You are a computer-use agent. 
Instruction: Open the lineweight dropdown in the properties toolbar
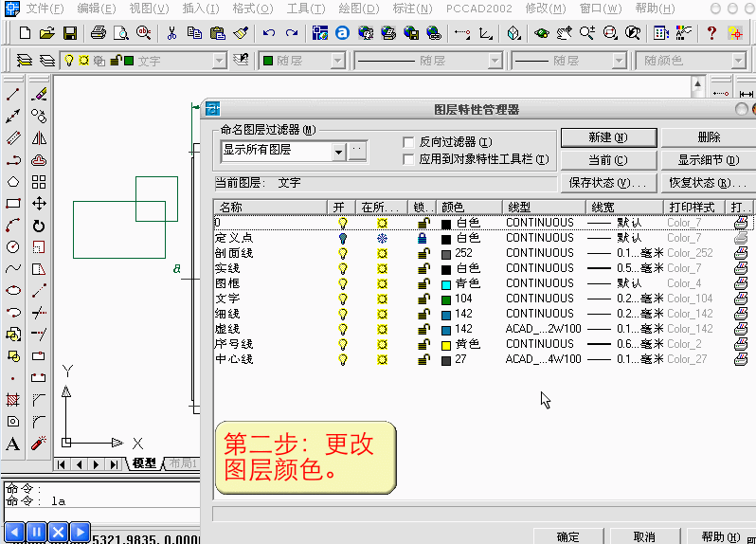[619, 61]
